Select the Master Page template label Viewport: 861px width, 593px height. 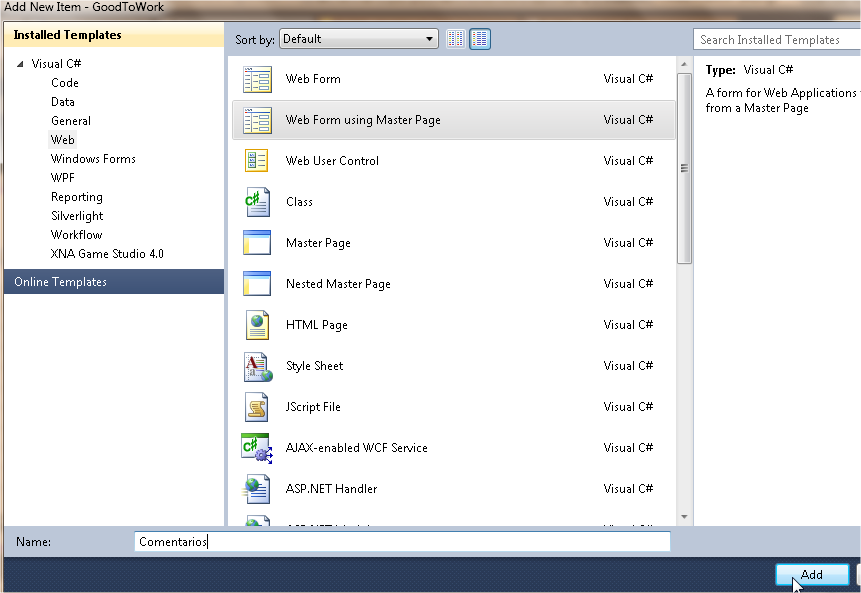(318, 243)
